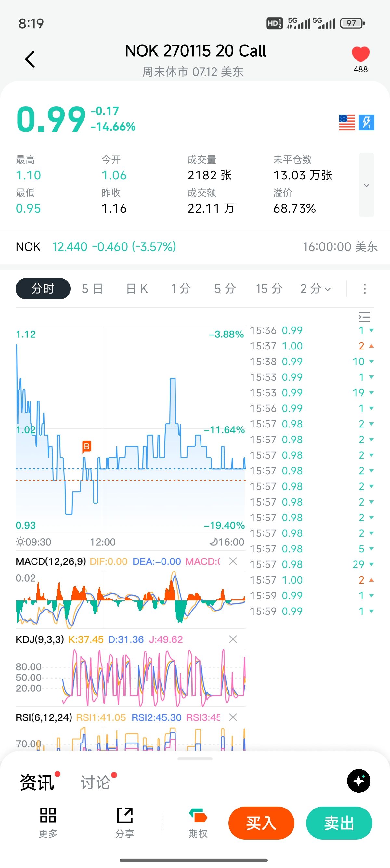Tap the 未平仓数 13.03 万张 value
This screenshot has width=390, height=868.
point(303,175)
